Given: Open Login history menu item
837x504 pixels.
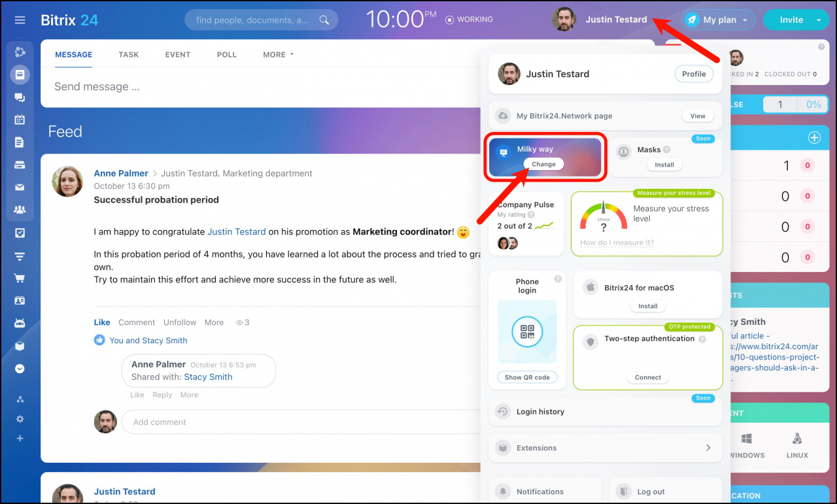Looking at the screenshot, I should point(606,412).
